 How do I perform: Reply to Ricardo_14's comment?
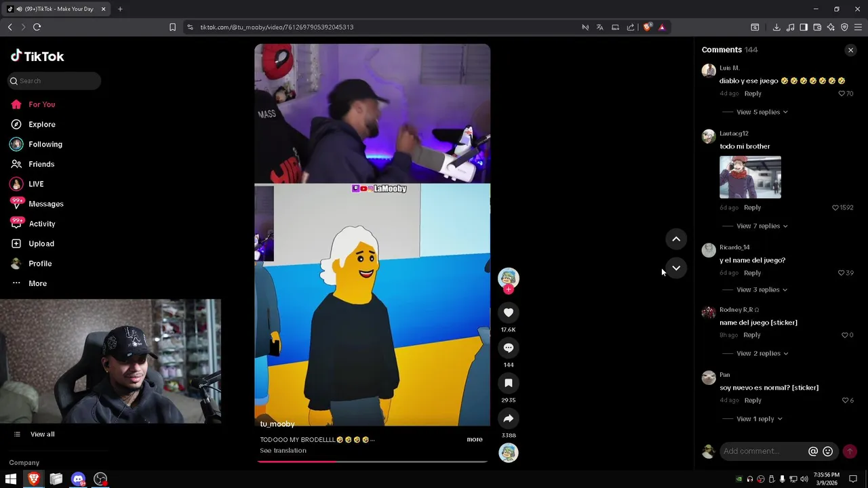coord(752,272)
